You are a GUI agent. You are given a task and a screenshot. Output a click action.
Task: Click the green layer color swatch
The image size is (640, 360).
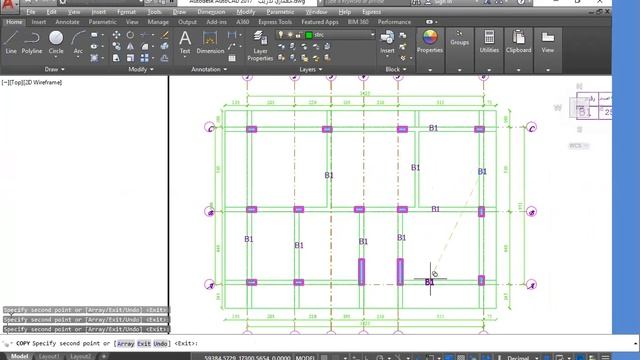tap(309, 35)
